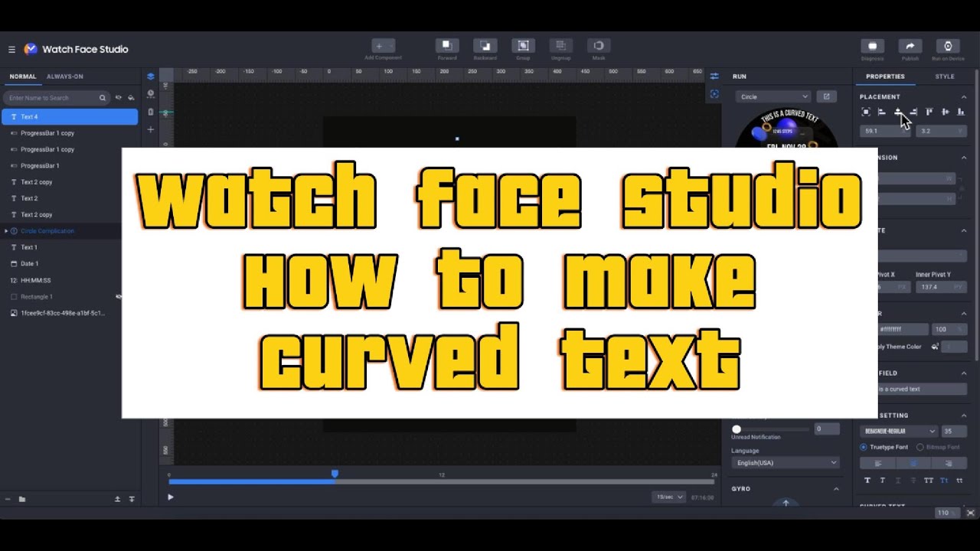Click the run settings sliders icon
The image size is (980, 551).
tap(714, 77)
